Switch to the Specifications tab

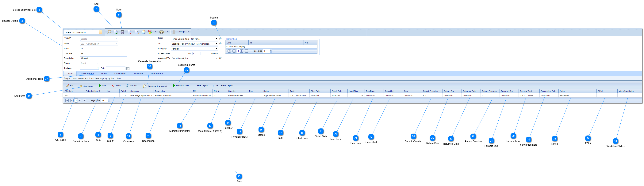(87, 74)
